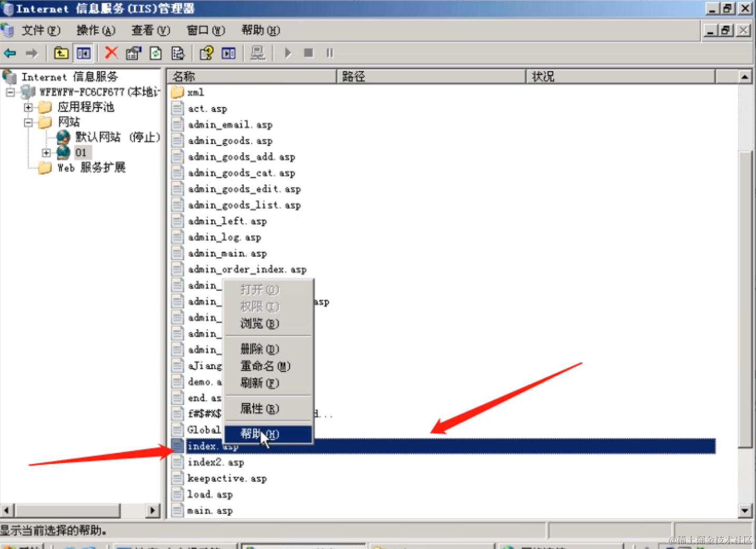Screen dimensions: 756x549
Task: Click the Help question mark toolbar icon
Action: (207, 53)
